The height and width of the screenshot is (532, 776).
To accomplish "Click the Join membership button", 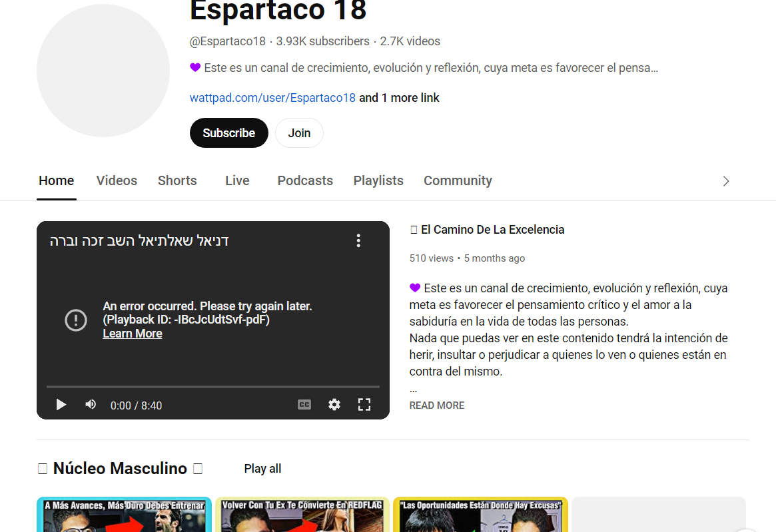I will [x=299, y=133].
